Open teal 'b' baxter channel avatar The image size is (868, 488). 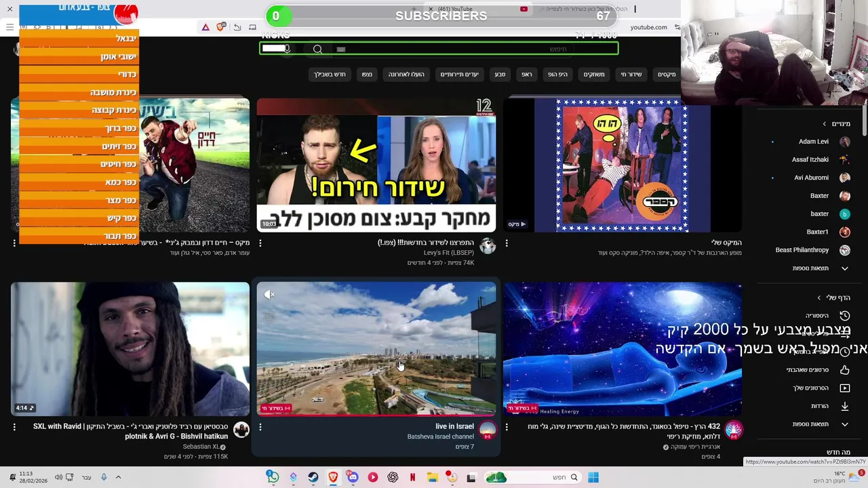pos(844,213)
